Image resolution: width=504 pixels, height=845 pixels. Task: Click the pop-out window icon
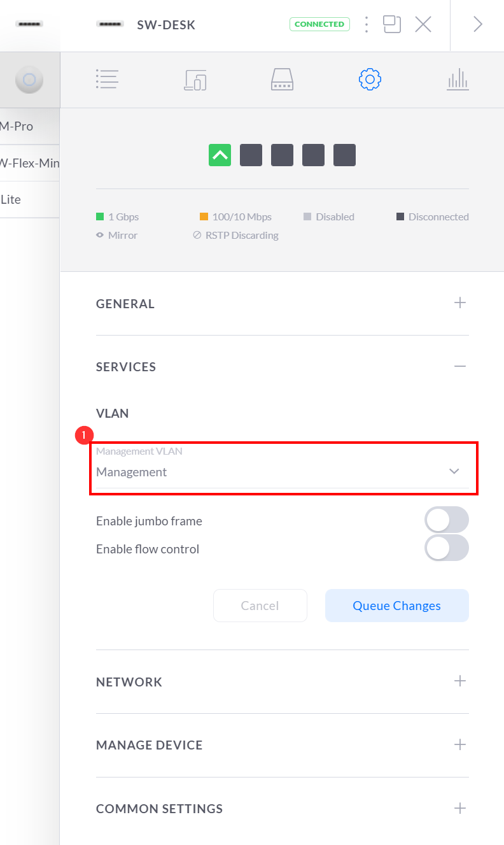click(x=392, y=25)
